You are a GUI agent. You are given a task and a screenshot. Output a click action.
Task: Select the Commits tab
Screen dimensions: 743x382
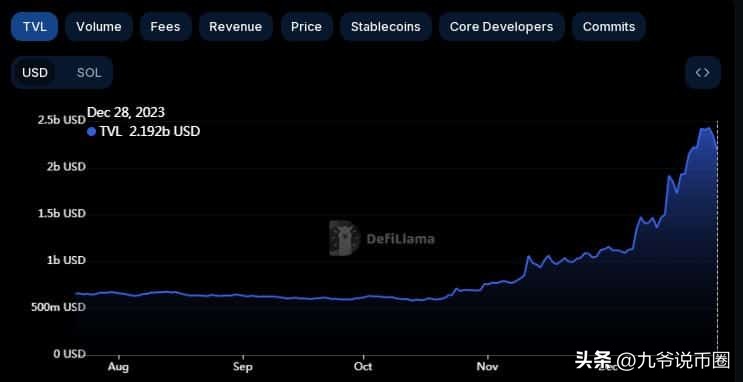[609, 27]
